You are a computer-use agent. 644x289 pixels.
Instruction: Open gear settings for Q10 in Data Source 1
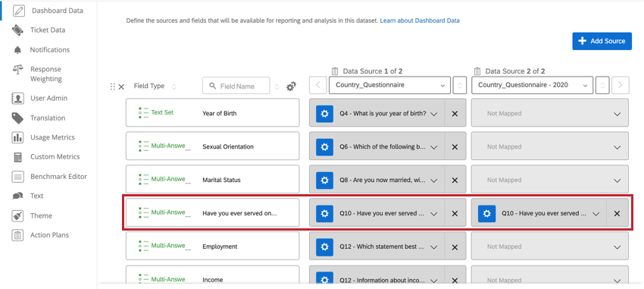click(324, 213)
